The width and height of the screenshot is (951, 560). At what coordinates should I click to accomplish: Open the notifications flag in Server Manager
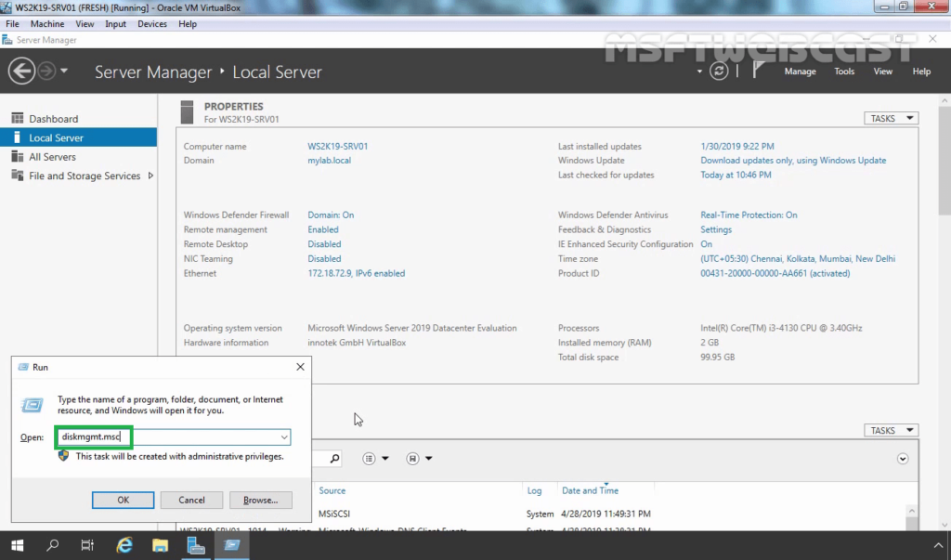[x=758, y=71]
